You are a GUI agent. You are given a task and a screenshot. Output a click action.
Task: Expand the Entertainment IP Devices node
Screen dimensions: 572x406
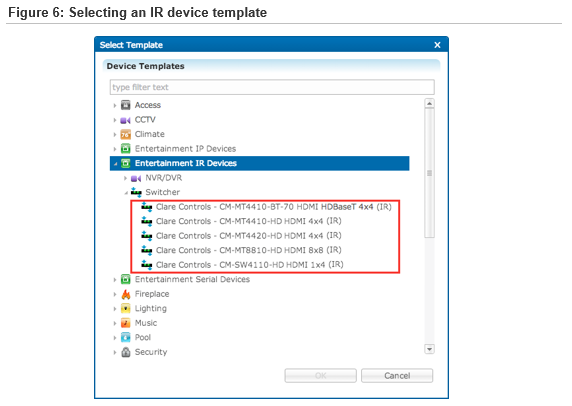(115, 149)
